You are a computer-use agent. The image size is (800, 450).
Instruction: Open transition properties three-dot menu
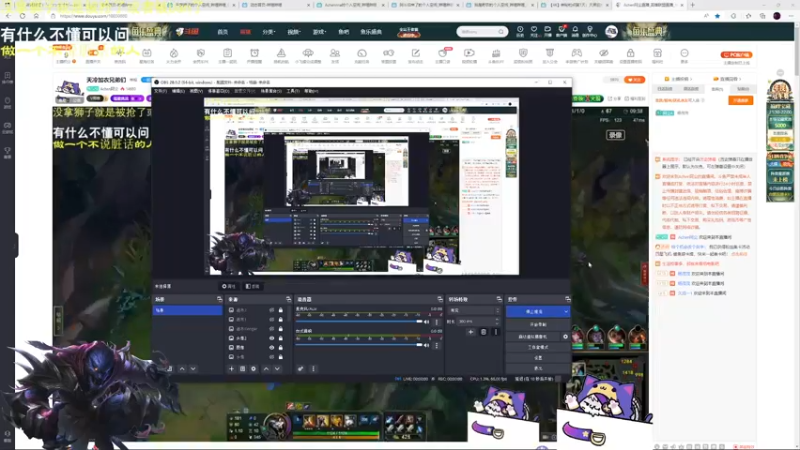tap(495, 332)
